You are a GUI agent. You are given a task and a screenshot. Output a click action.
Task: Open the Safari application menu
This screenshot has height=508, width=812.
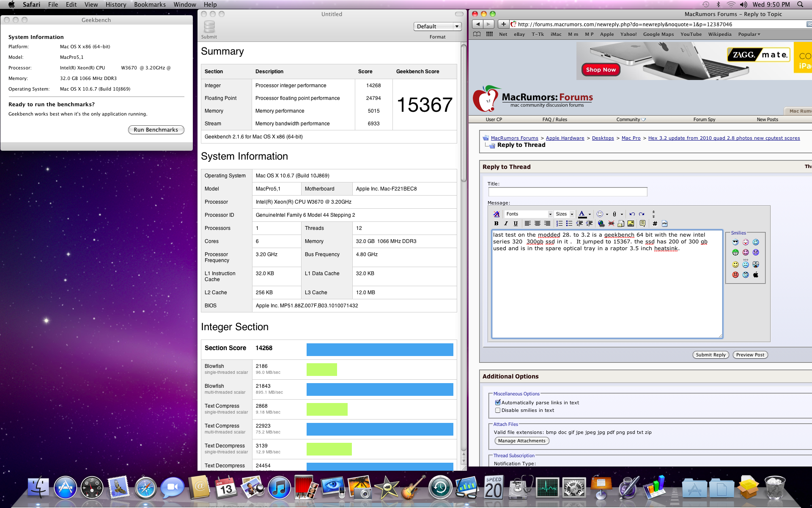[x=31, y=5]
